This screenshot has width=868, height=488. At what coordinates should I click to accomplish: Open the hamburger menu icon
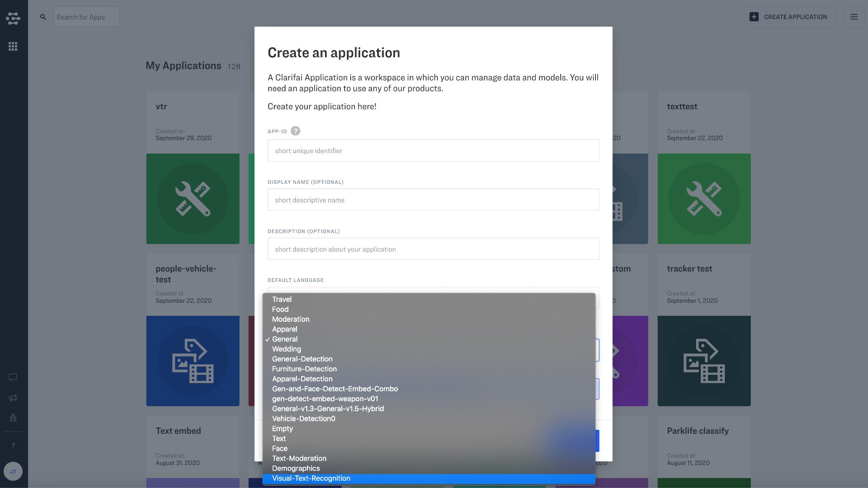click(x=853, y=17)
